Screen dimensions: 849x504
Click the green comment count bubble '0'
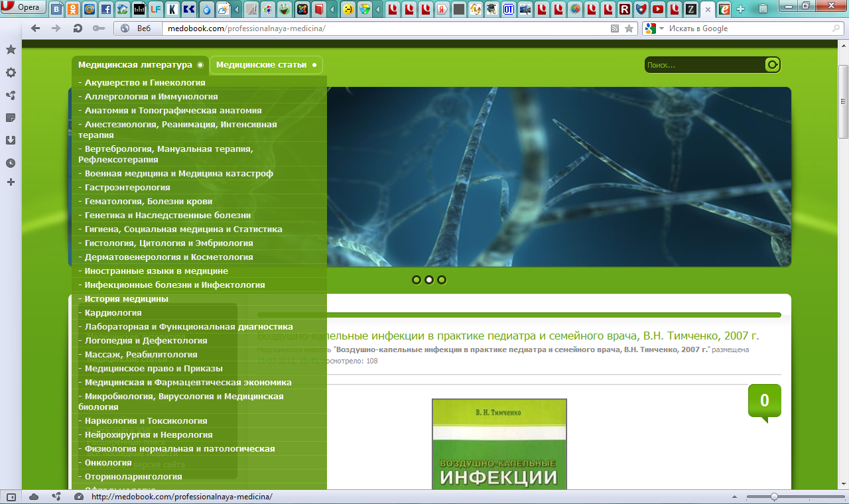tap(764, 401)
